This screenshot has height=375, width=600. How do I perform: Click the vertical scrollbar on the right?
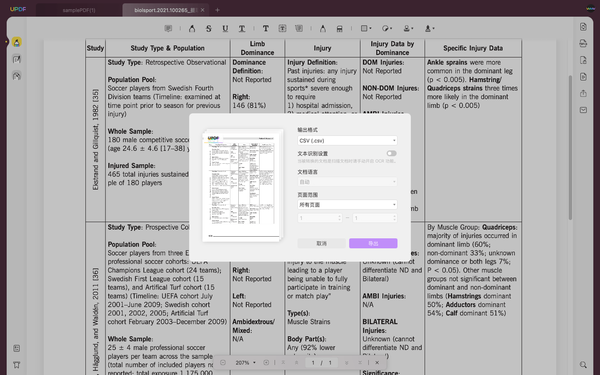pyautogui.click(x=570, y=147)
